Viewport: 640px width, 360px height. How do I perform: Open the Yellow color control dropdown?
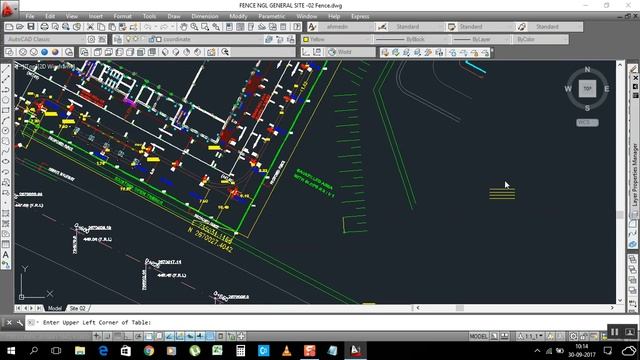[337, 39]
